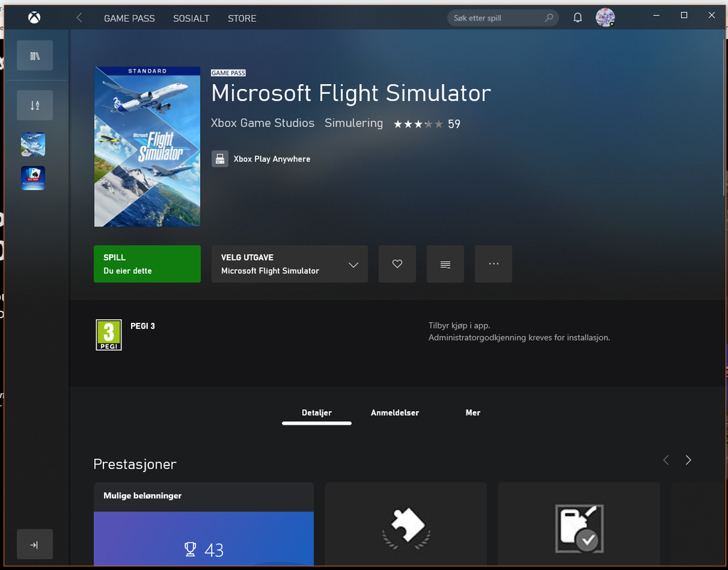Image resolution: width=728 pixels, height=570 pixels.
Task: Open the SOSIALT tab
Action: point(192,18)
